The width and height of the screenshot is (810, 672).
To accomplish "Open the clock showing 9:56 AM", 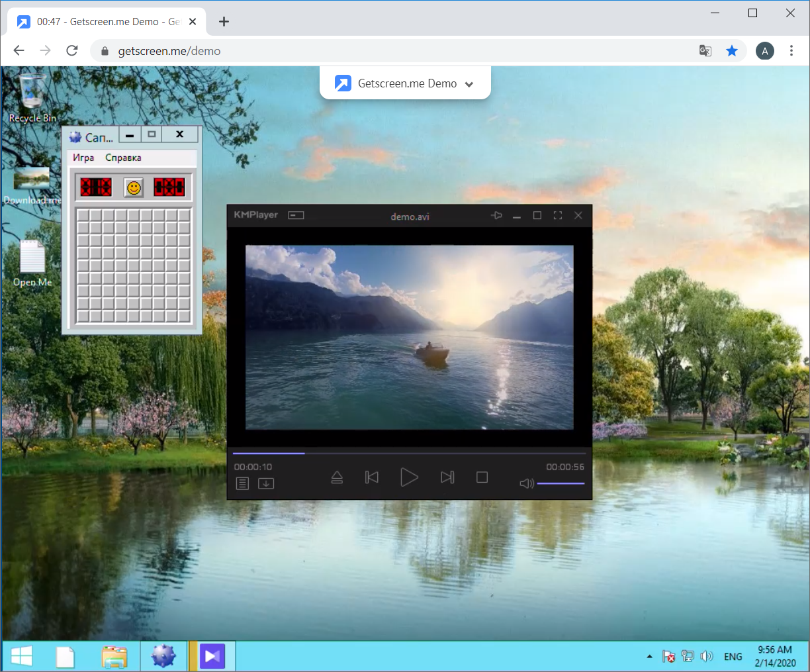I will click(775, 656).
